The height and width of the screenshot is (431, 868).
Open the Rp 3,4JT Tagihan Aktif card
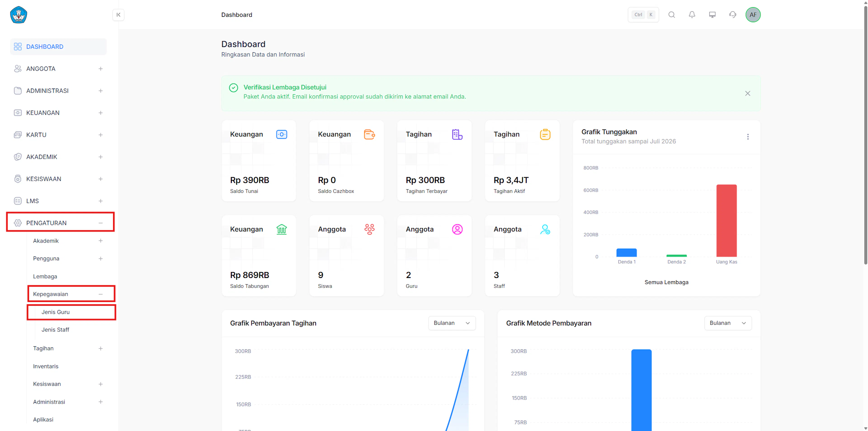tap(522, 161)
